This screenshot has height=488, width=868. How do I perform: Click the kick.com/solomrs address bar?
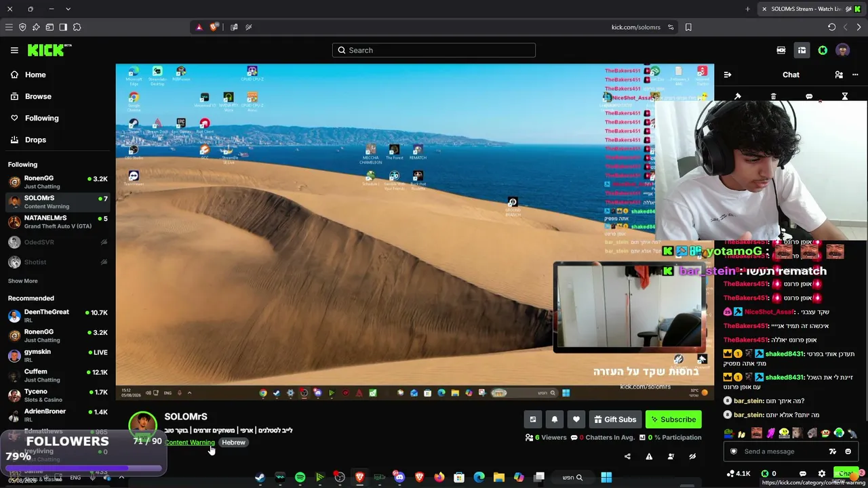[x=635, y=27]
